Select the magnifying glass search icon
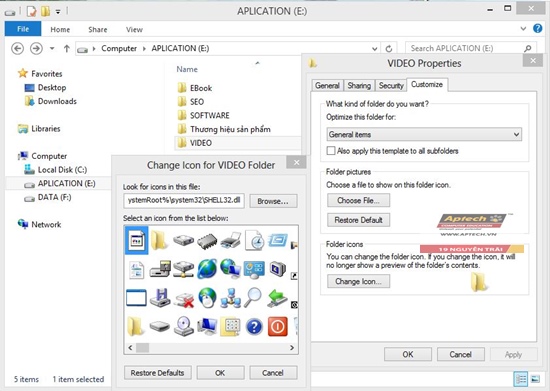 253,298
